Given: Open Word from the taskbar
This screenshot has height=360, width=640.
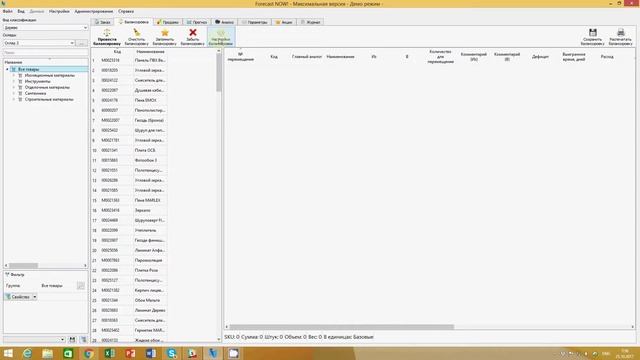Looking at the screenshot, I should pyautogui.click(x=151, y=353).
